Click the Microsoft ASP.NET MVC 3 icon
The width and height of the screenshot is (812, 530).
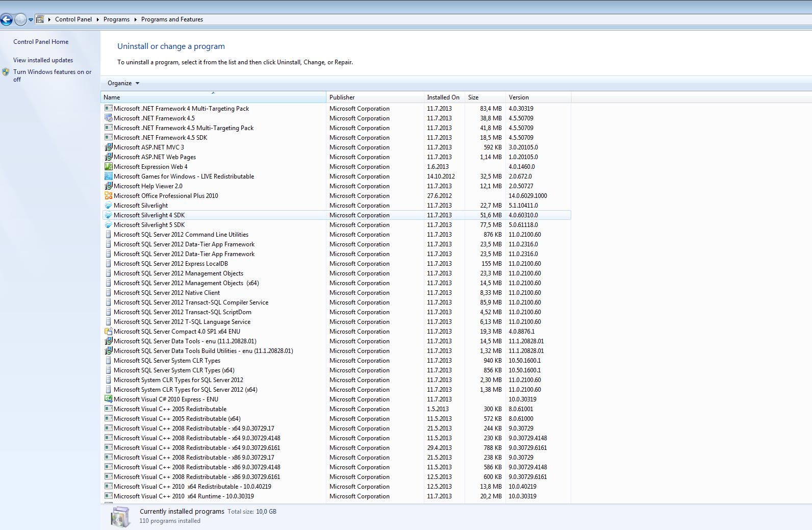pos(108,147)
